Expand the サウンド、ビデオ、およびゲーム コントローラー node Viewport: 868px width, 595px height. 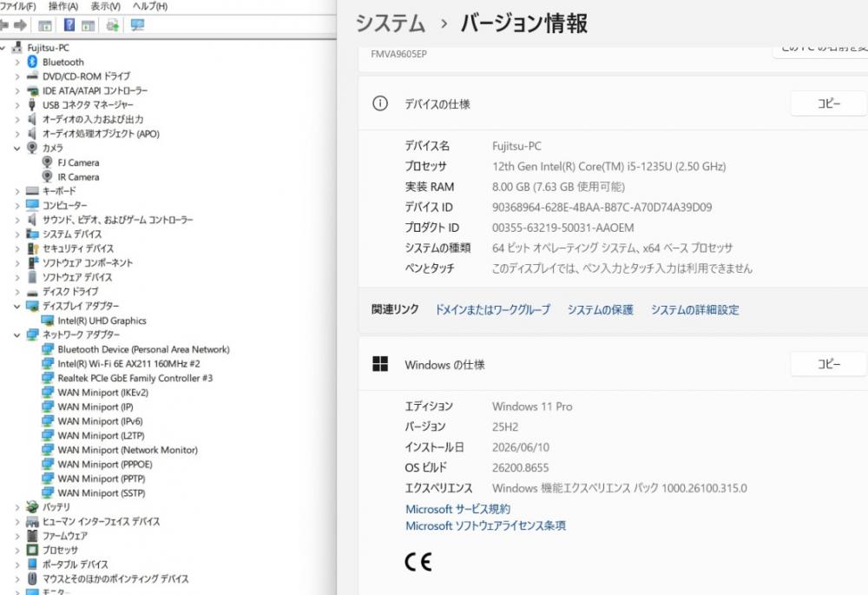[17, 220]
